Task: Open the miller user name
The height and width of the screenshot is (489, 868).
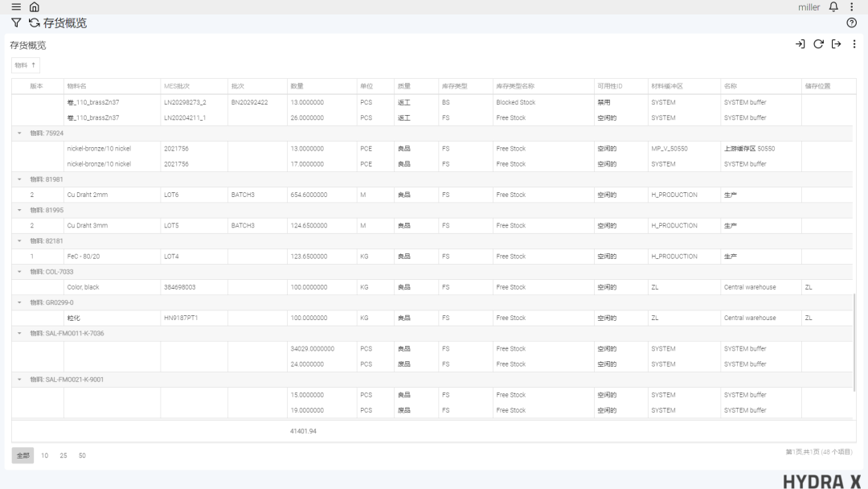Action: (x=809, y=7)
